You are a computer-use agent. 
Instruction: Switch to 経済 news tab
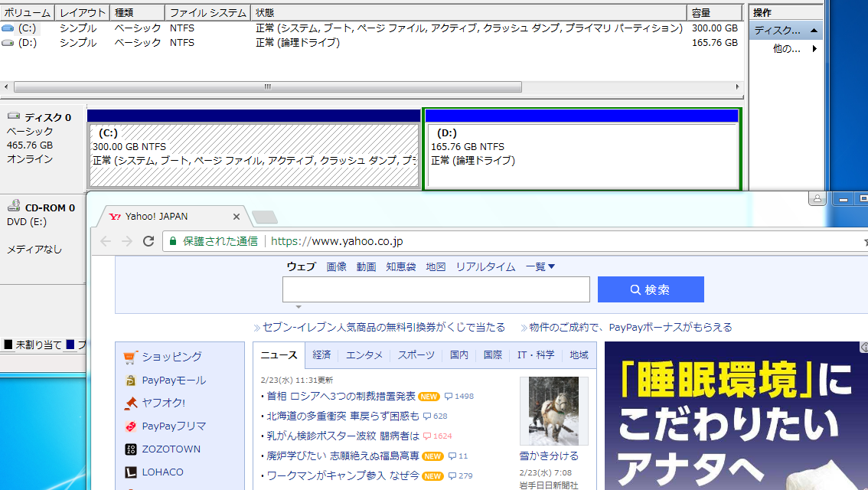click(321, 355)
